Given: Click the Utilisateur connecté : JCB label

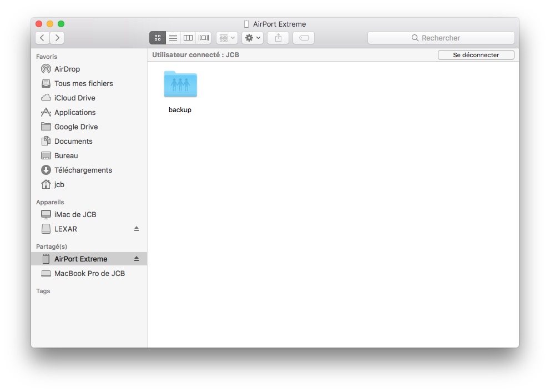Looking at the screenshot, I should click(196, 55).
